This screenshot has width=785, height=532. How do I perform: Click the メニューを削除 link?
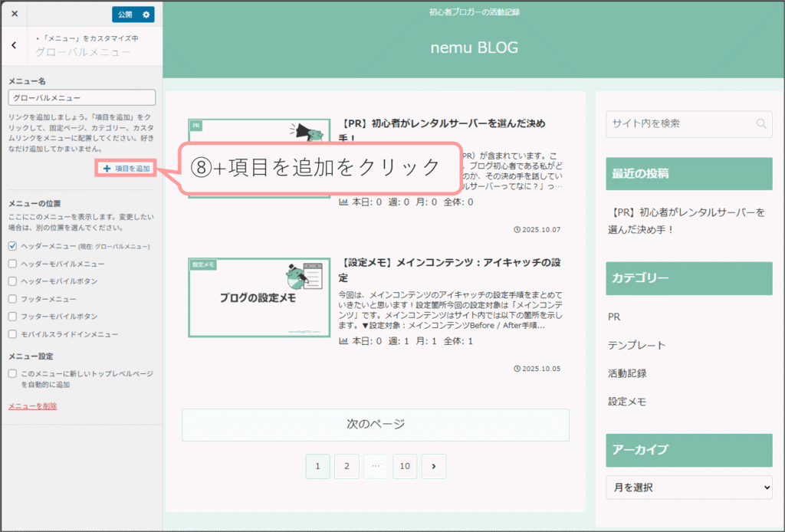(x=32, y=406)
